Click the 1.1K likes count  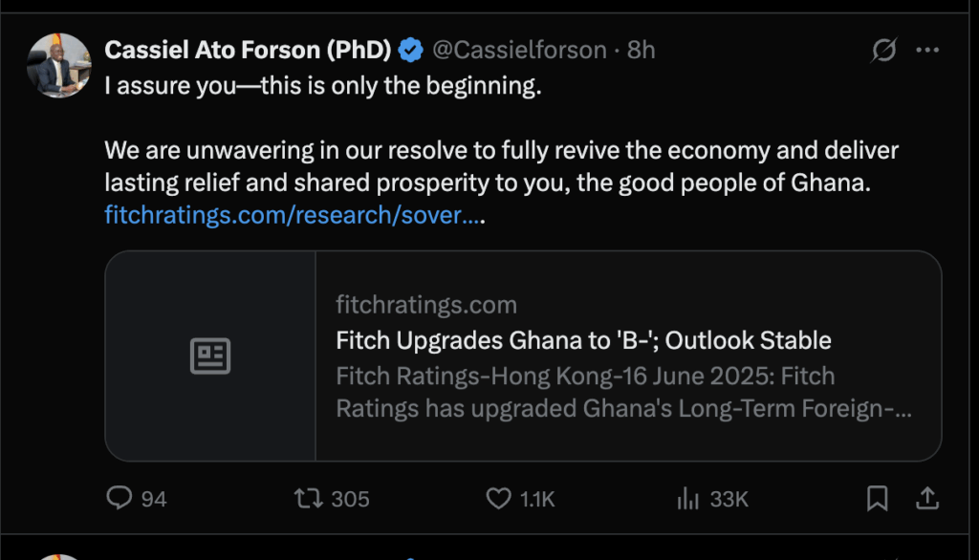(536, 499)
